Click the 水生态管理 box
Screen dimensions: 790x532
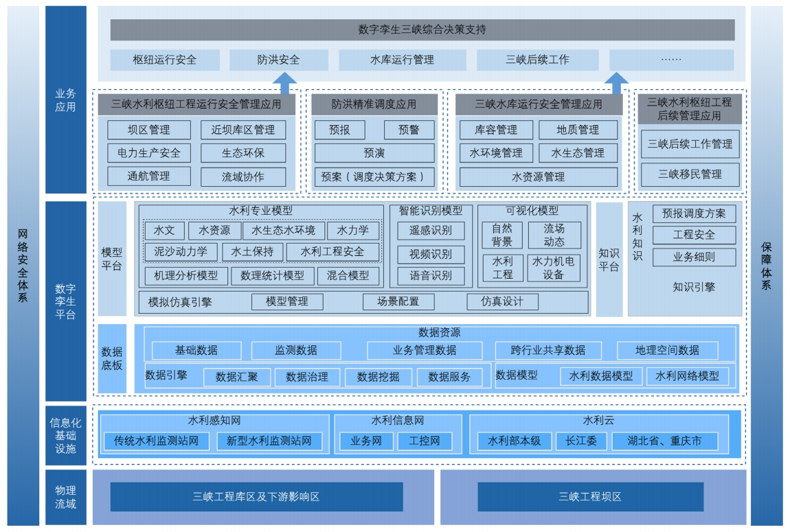[578, 153]
